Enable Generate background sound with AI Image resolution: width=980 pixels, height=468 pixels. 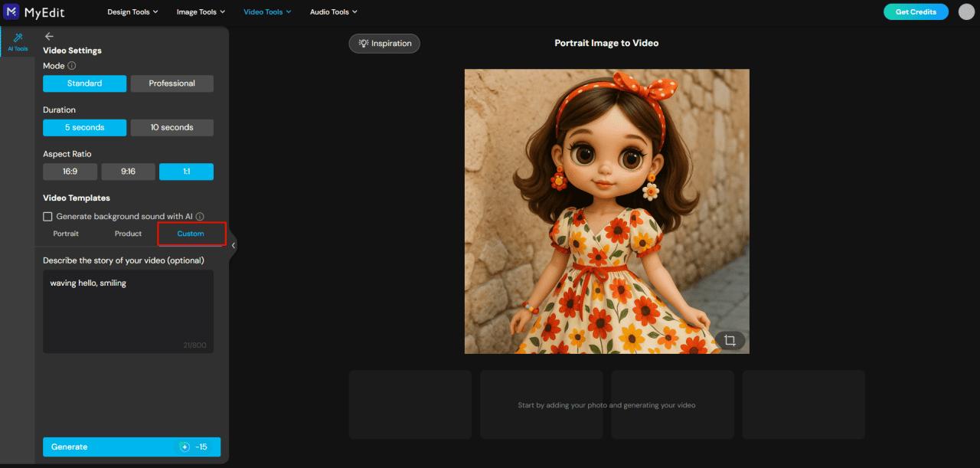47,216
